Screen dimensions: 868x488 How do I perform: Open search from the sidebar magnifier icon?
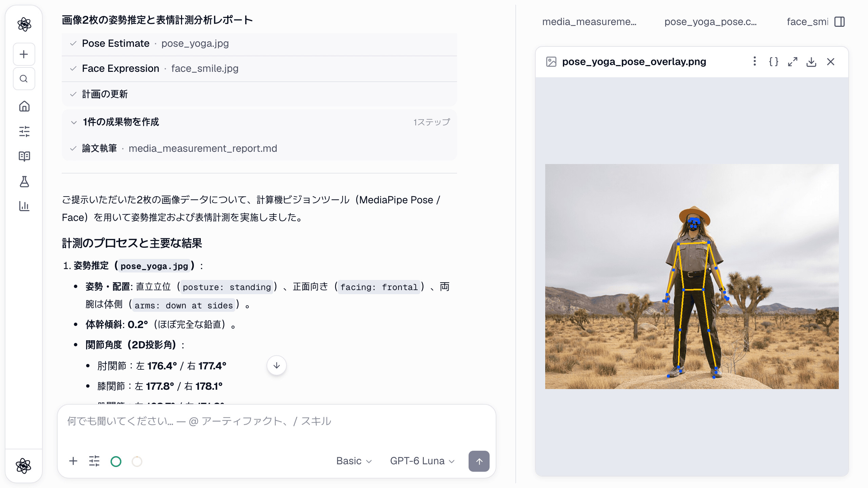[24, 79]
